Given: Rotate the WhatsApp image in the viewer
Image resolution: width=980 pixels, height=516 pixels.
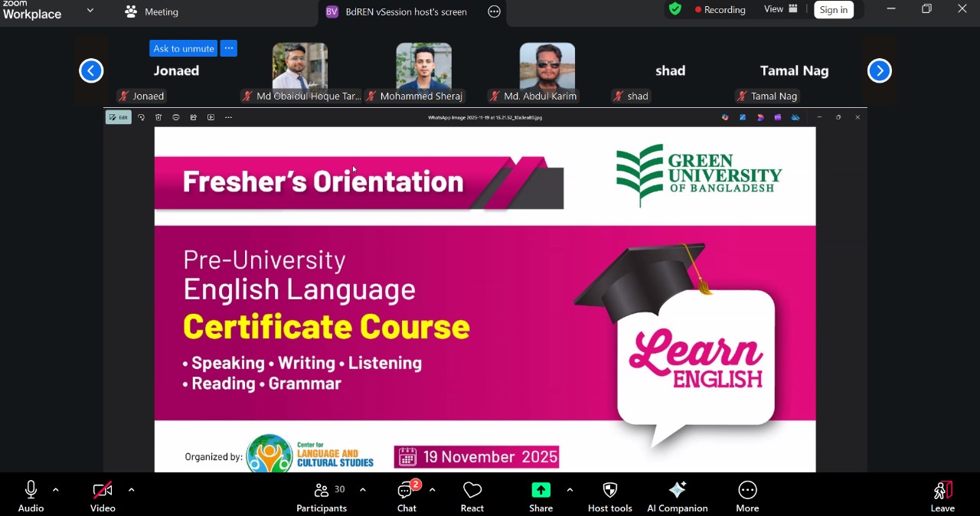Looking at the screenshot, I should pyautogui.click(x=142, y=117).
